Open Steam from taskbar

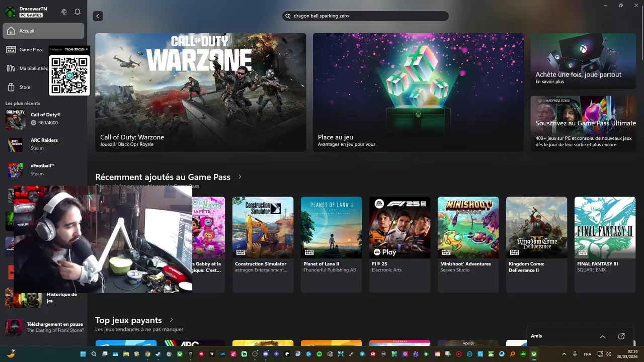pyautogui.click(x=158, y=354)
